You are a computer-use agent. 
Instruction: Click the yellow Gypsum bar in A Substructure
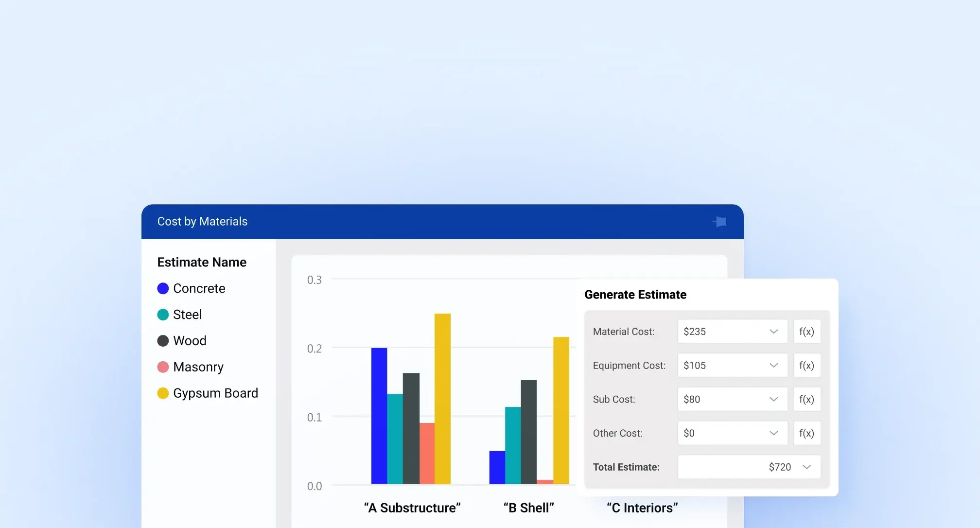click(x=442, y=399)
